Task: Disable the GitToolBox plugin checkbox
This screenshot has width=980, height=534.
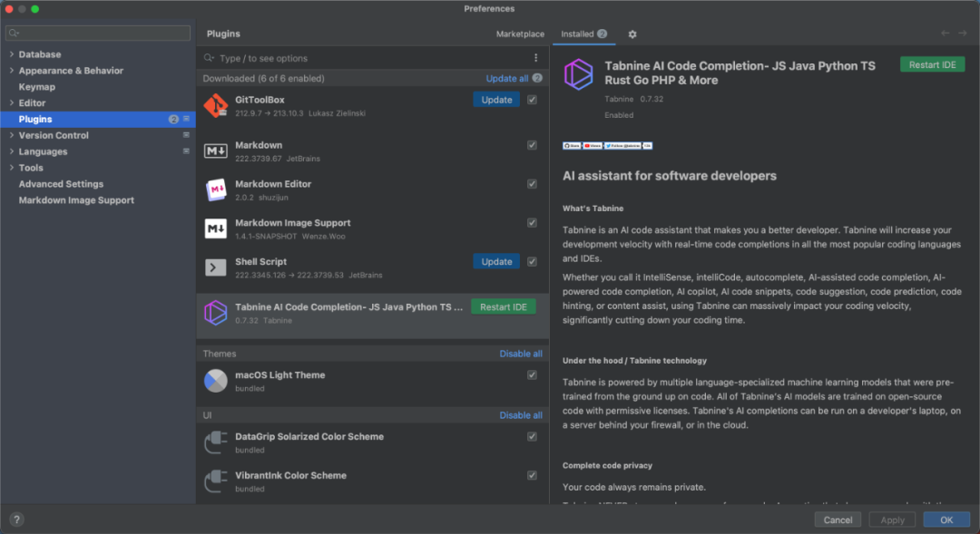Action: pos(532,100)
